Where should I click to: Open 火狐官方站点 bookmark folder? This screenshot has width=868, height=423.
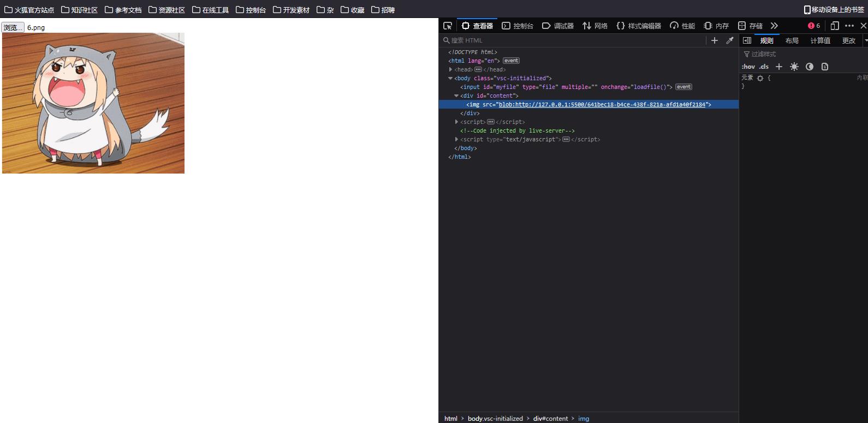29,10
